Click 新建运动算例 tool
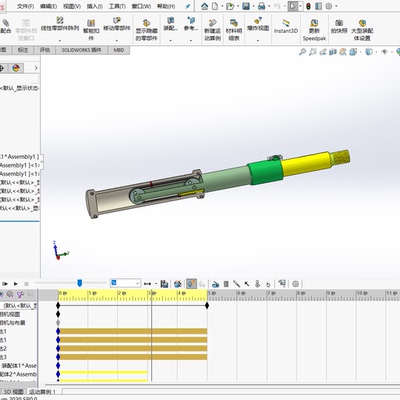 (x=212, y=30)
